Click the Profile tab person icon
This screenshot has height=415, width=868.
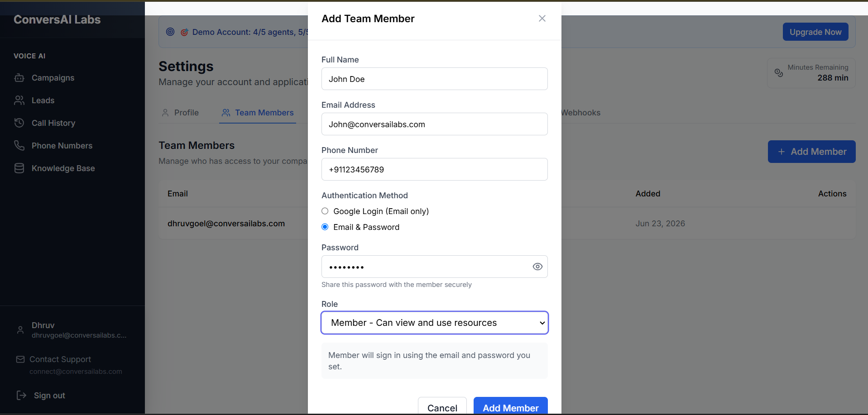165,113
